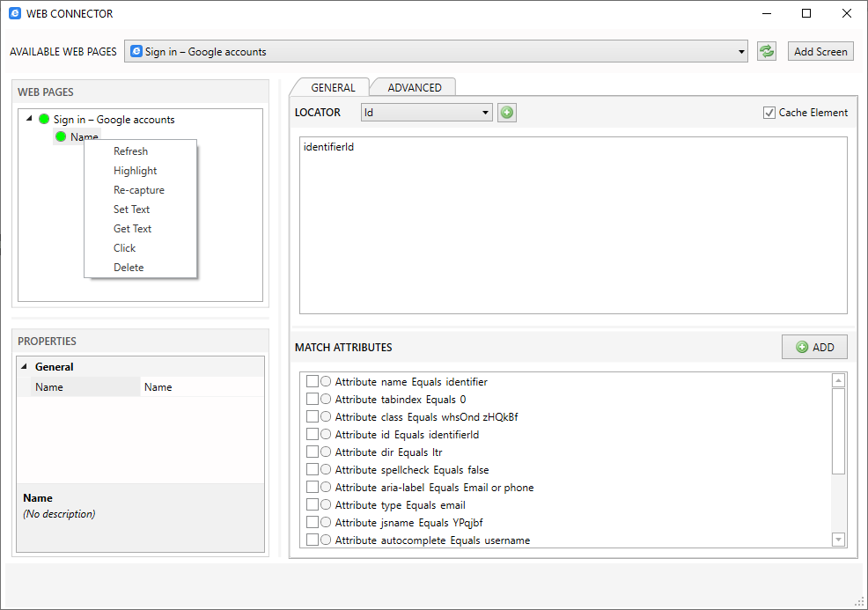The height and width of the screenshot is (610, 868).
Task: Open the AVAILABLE WEB PAGES dropdown
Action: [739, 50]
